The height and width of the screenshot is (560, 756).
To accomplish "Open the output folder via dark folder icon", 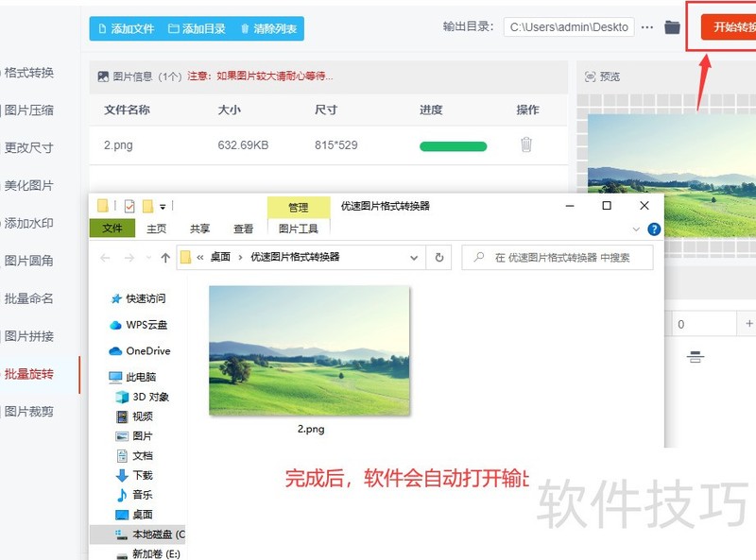I will (672, 27).
